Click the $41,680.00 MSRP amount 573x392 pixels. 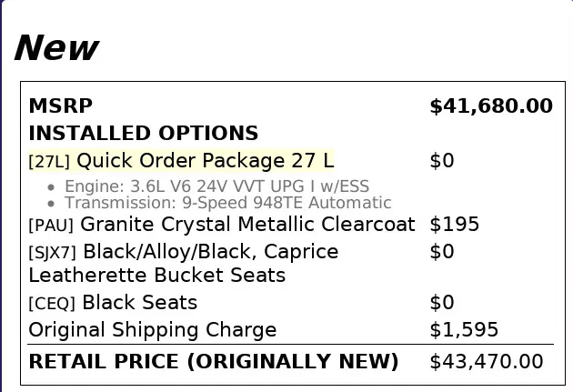(x=490, y=106)
